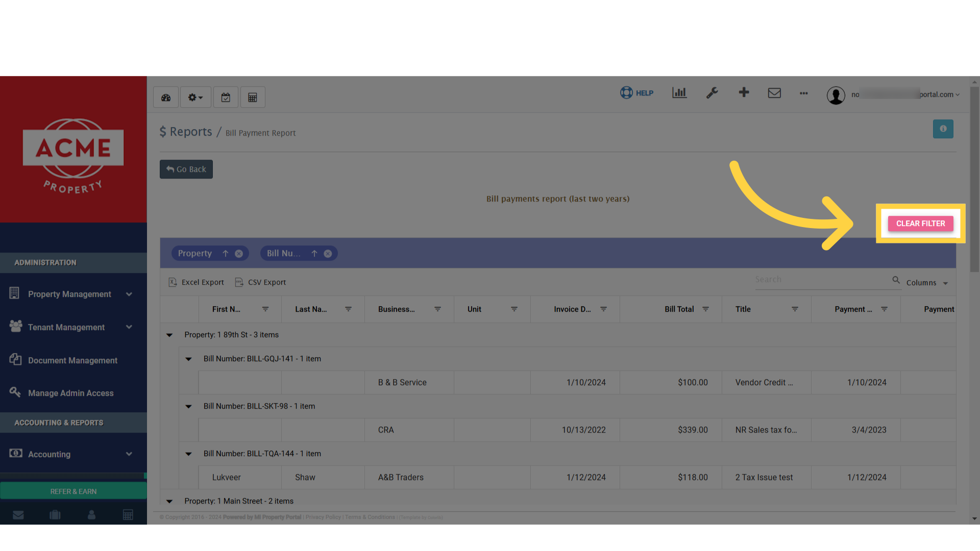Open the Title column filter
Viewport: 980px width, 551px height.
point(795,309)
